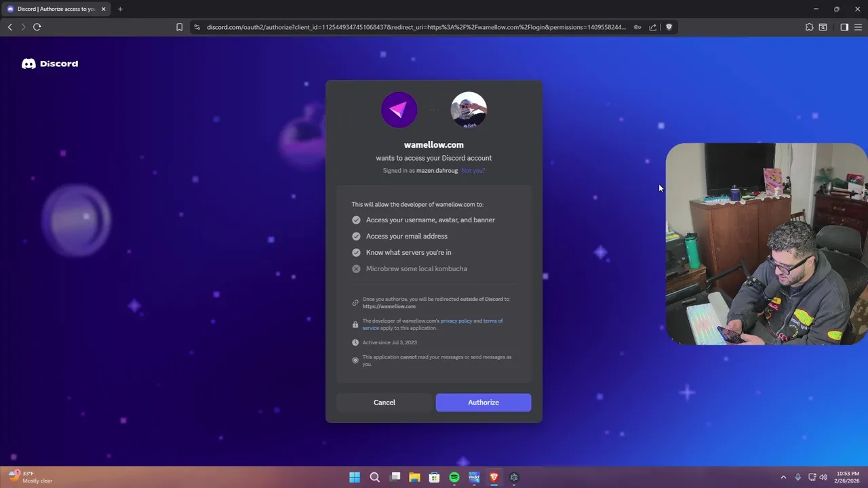The image size is (868, 488).
Task: Click 'Active since Jul 3, 2023' text
Action: (x=389, y=342)
